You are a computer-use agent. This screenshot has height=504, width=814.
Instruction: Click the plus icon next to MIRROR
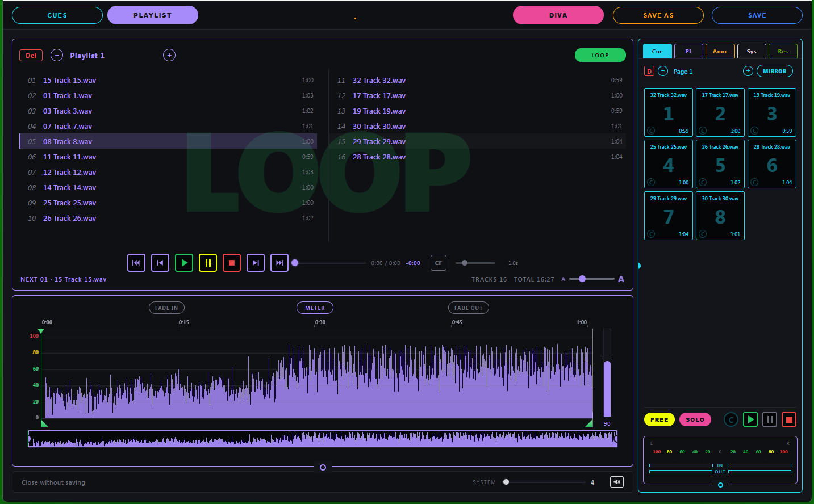pyautogui.click(x=748, y=71)
